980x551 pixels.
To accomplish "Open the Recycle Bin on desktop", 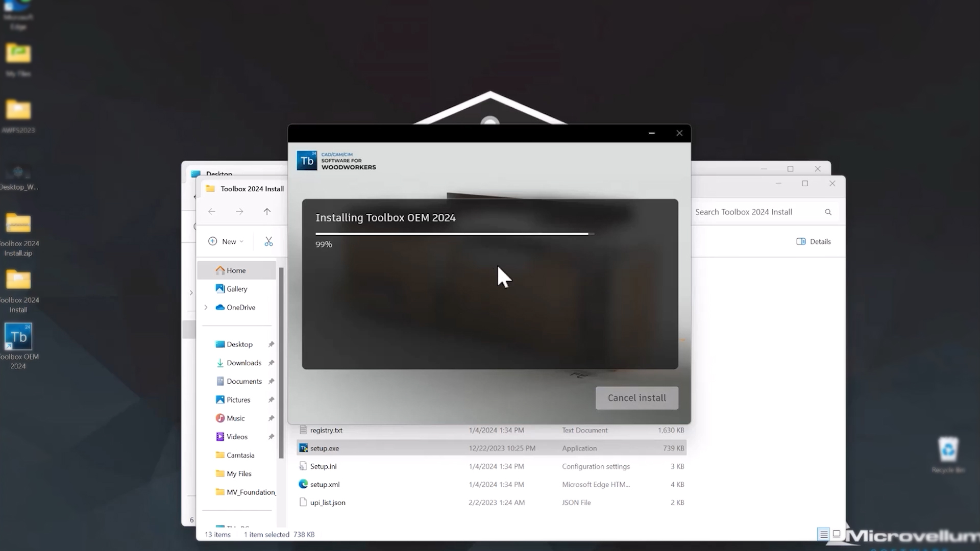I will coord(948,455).
